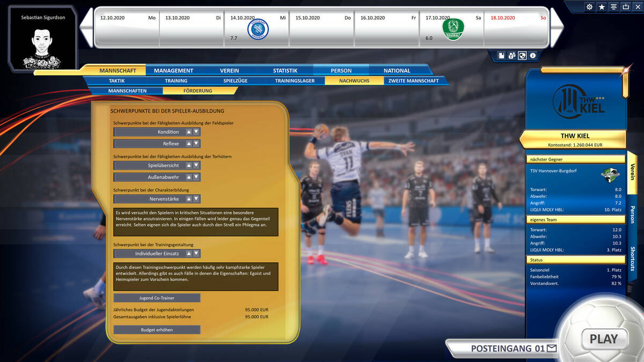Open the Posteingang envelope icon

[x=552, y=349]
